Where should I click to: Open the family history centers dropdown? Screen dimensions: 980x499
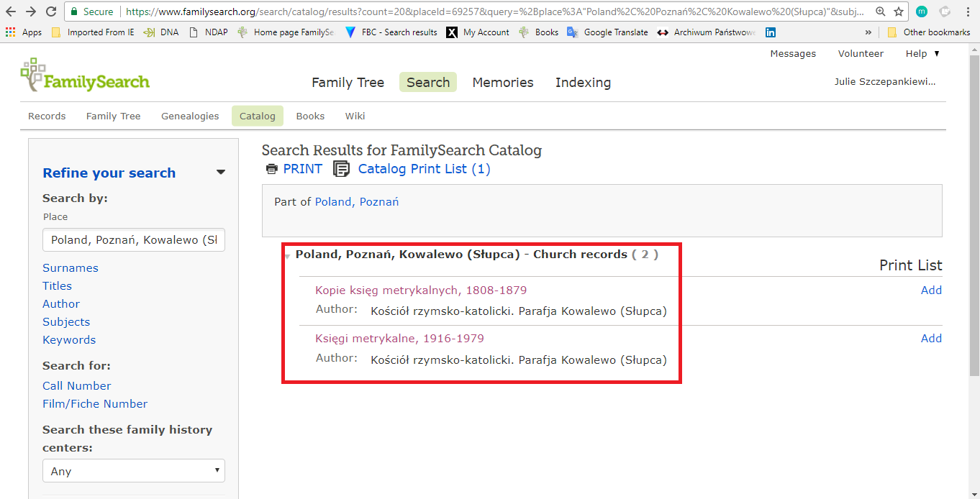coord(134,471)
